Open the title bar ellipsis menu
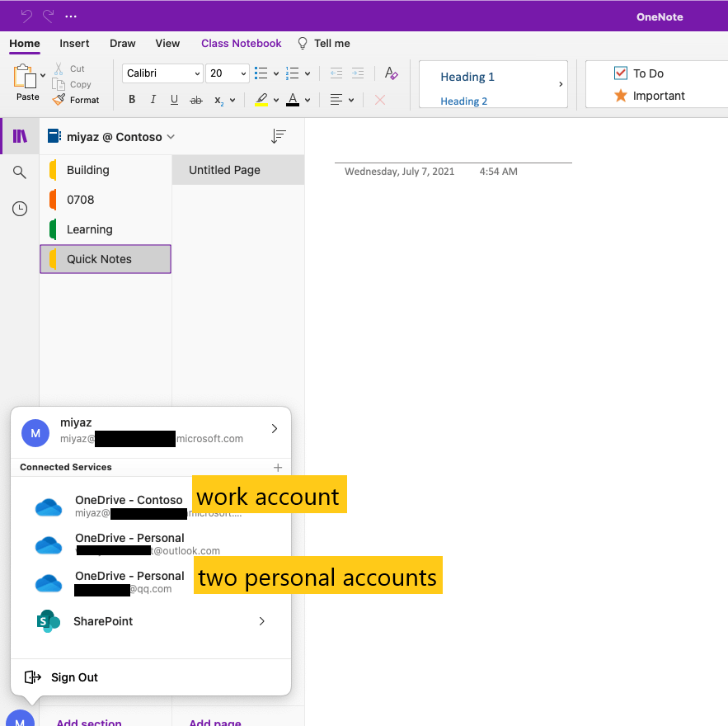This screenshot has width=728, height=726. point(71,16)
